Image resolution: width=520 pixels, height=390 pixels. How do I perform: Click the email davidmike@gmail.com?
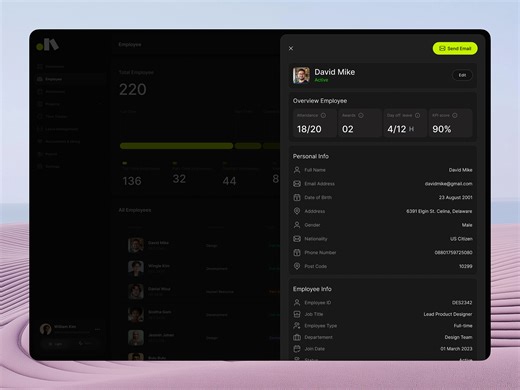pos(448,184)
